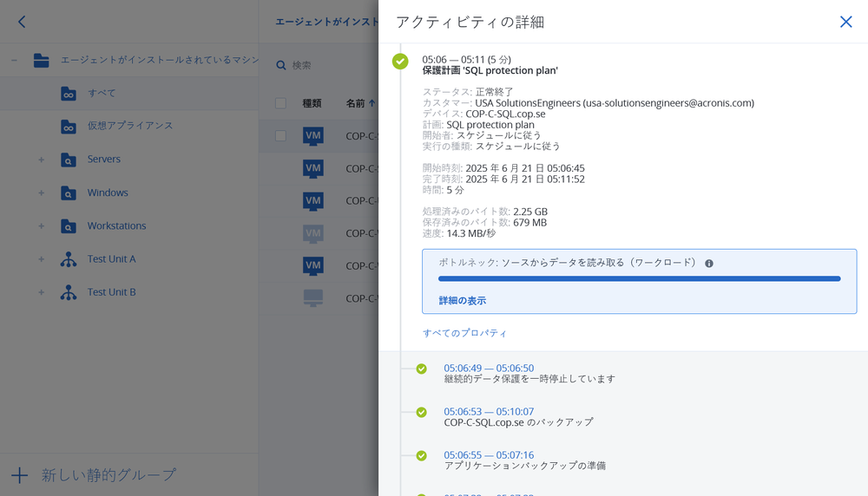Select すべて in the group tree
868x496 pixels.
[102, 93]
